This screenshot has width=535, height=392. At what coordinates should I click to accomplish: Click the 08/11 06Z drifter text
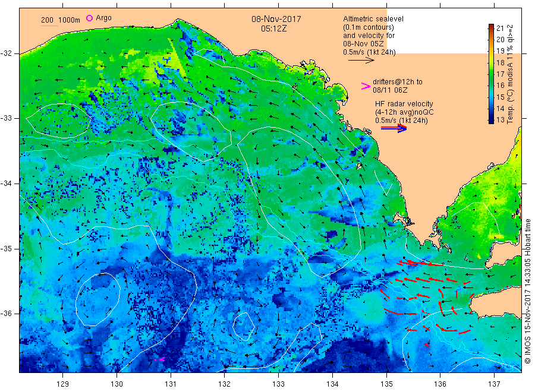pyautogui.click(x=390, y=90)
